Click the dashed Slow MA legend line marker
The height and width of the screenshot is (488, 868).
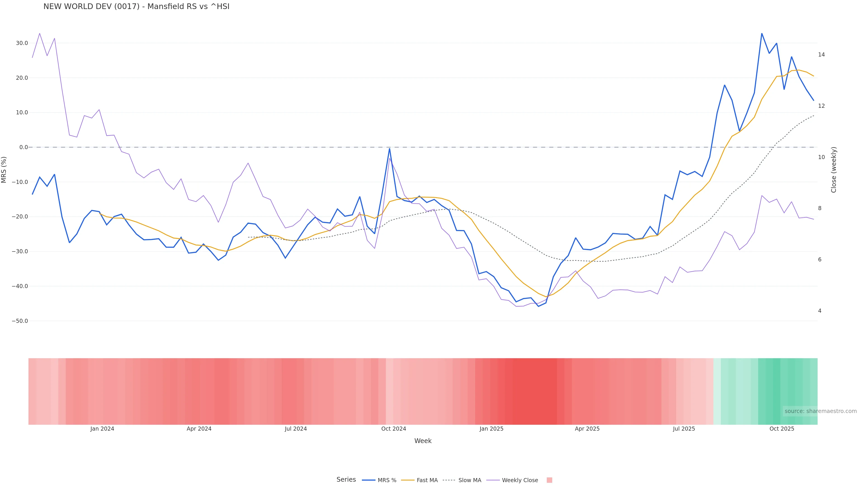[x=449, y=480]
